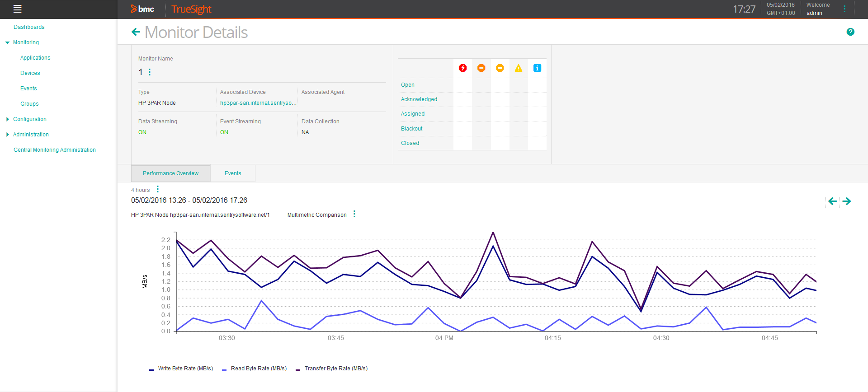Click the blue information severity icon
The height and width of the screenshot is (392, 868).
click(x=537, y=68)
